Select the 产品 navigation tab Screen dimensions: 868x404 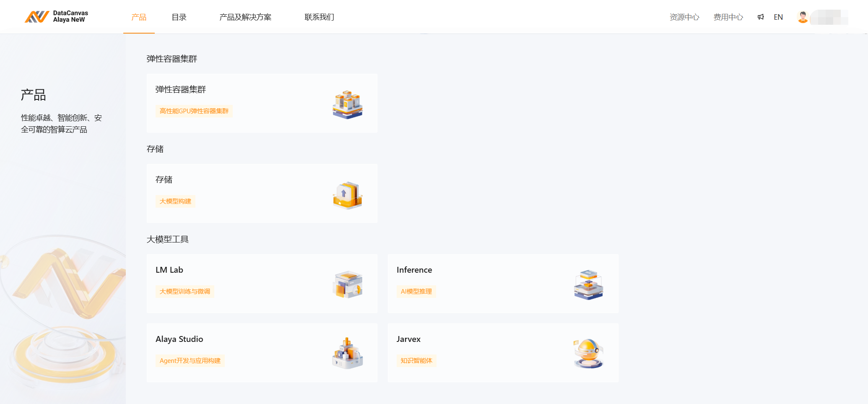click(139, 17)
